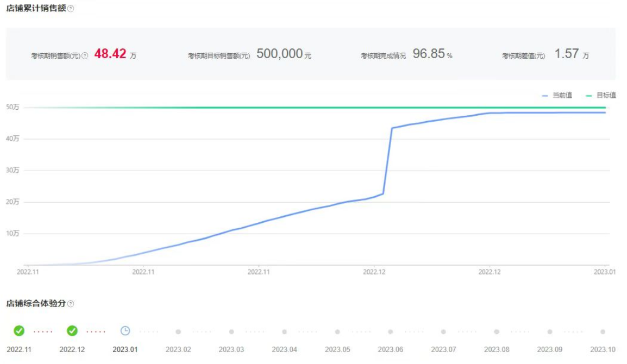Viewport: 627px width, 364px height.
Task: Select timeline dot for 2023.09
Action: pos(550,331)
